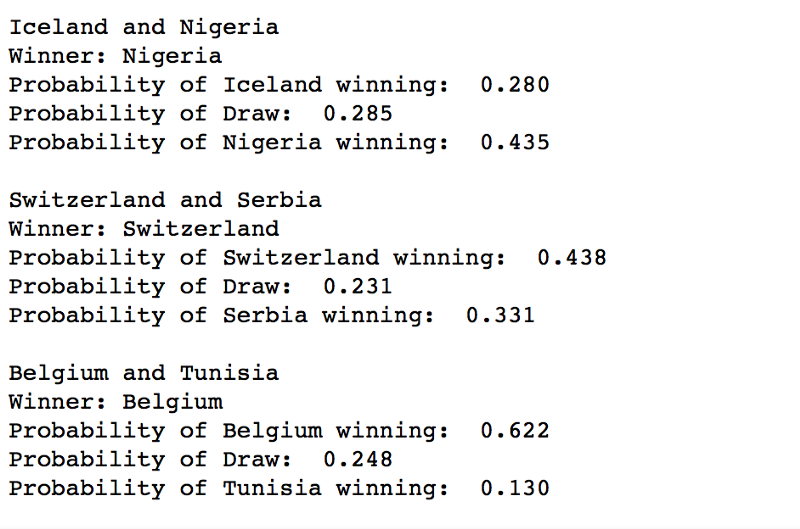Click the 'Winner: Nigeria' text line
The height and width of the screenshot is (529, 800).
click(115, 56)
